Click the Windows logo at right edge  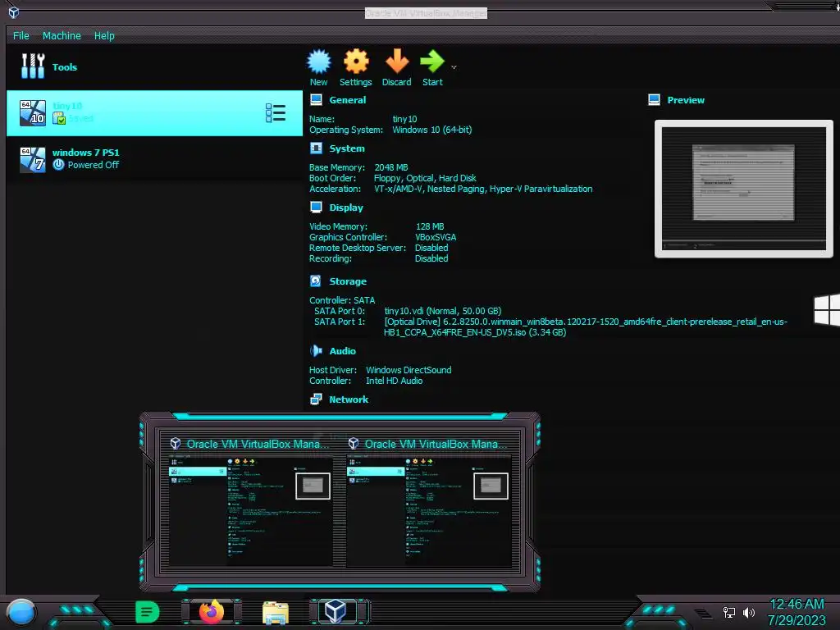click(x=827, y=309)
